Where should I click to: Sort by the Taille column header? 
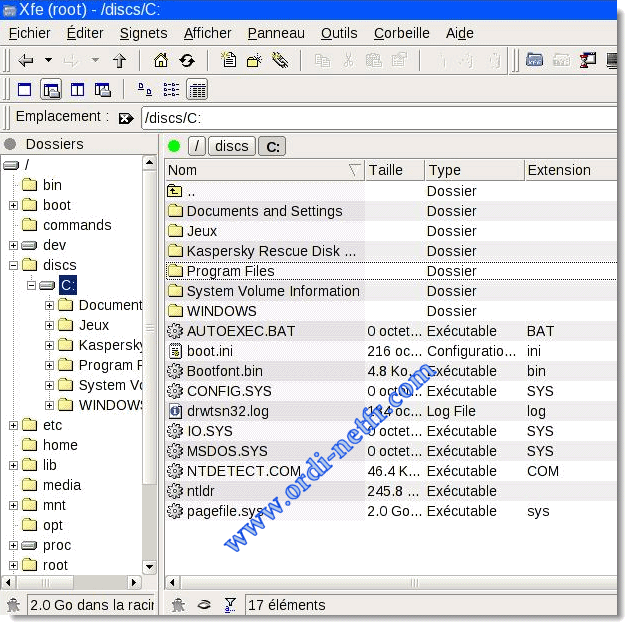point(395,170)
